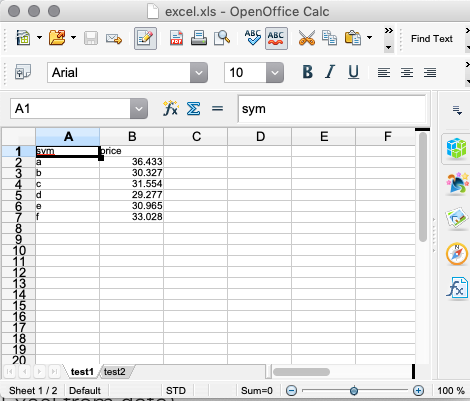Toggle Underline formatting
470x401 pixels.
(353, 72)
